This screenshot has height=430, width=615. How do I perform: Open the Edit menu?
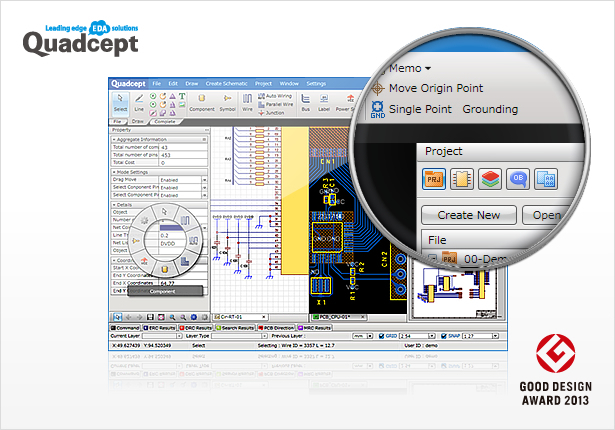[x=173, y=84]
